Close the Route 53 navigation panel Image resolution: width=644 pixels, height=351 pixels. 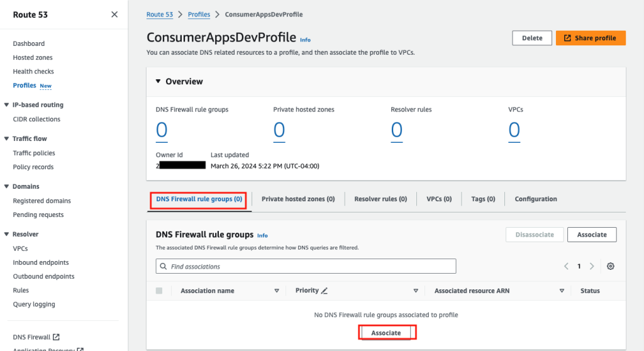pyautogui.click(x=114, y=14)
